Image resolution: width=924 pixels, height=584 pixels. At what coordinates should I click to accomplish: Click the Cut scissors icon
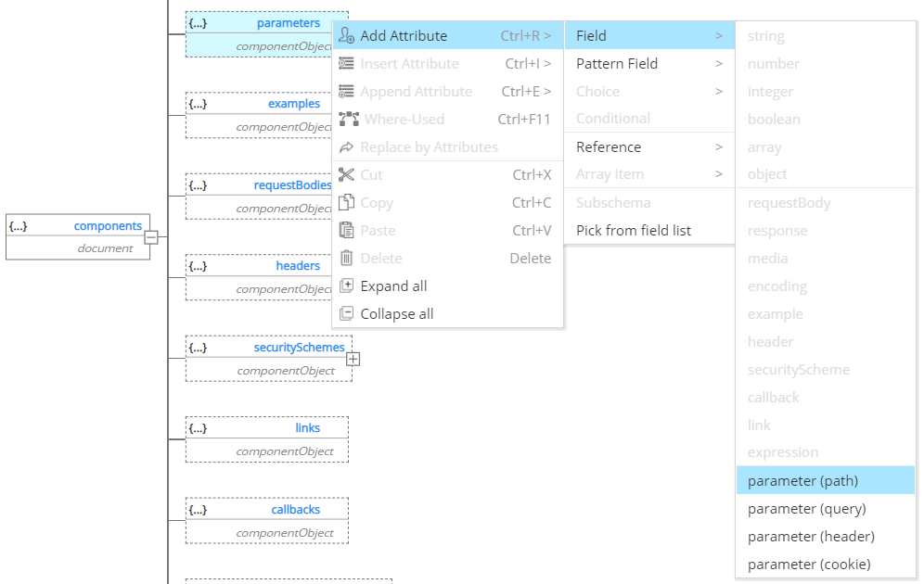(x=347, y=174)
